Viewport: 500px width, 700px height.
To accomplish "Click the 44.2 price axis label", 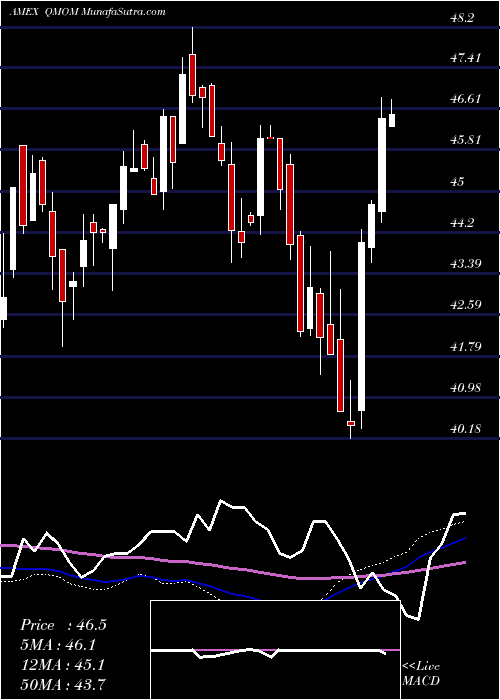I will [462, 223].
